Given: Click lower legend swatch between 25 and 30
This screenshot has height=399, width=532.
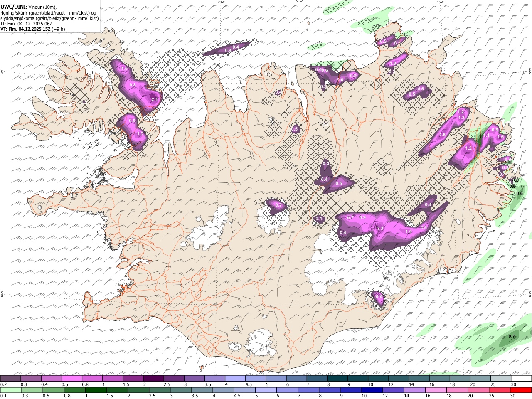Looking at the screenshot, I should pos(500,390).
